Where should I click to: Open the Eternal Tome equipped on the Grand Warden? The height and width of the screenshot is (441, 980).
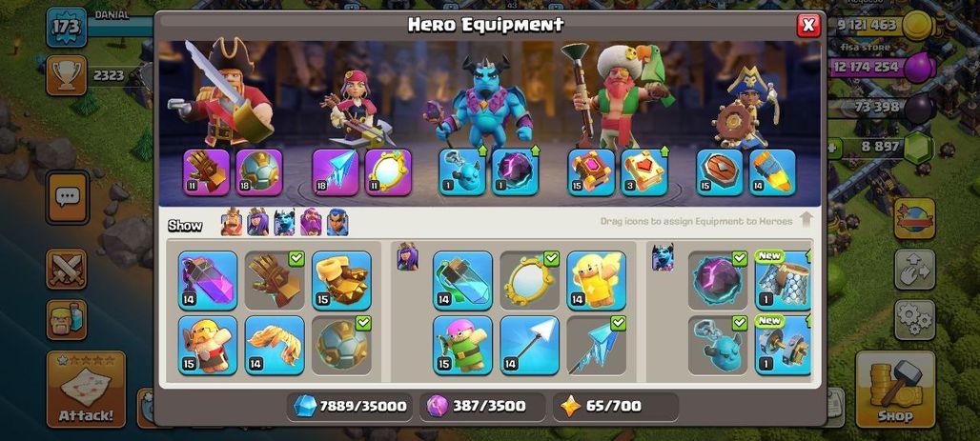pos(591,171)
